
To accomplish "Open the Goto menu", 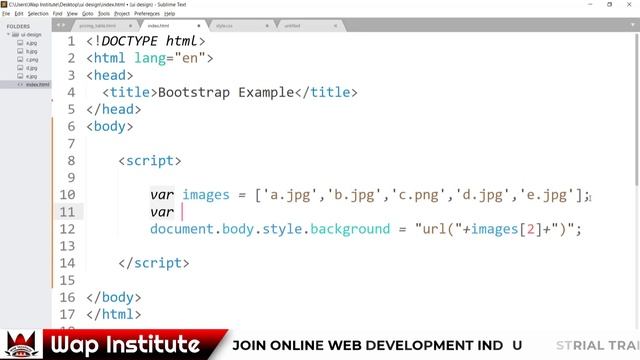I will tap(88, 13).
